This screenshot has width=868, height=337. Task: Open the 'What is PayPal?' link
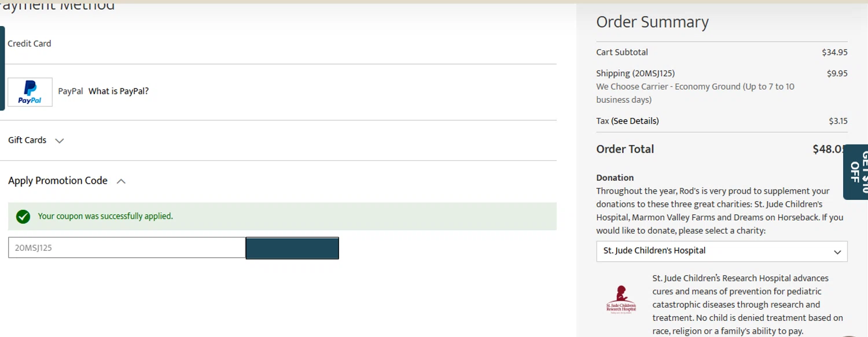tap(119, 91)
